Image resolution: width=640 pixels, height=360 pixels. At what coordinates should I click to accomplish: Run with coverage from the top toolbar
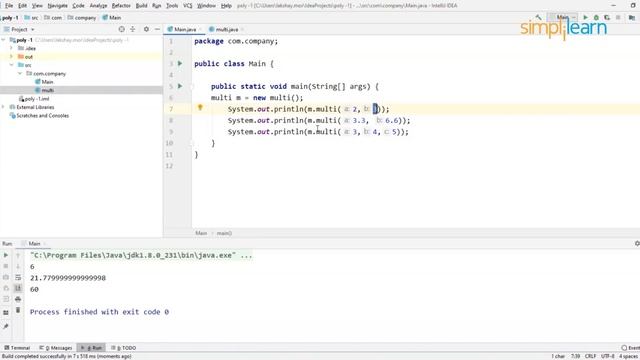607,18
